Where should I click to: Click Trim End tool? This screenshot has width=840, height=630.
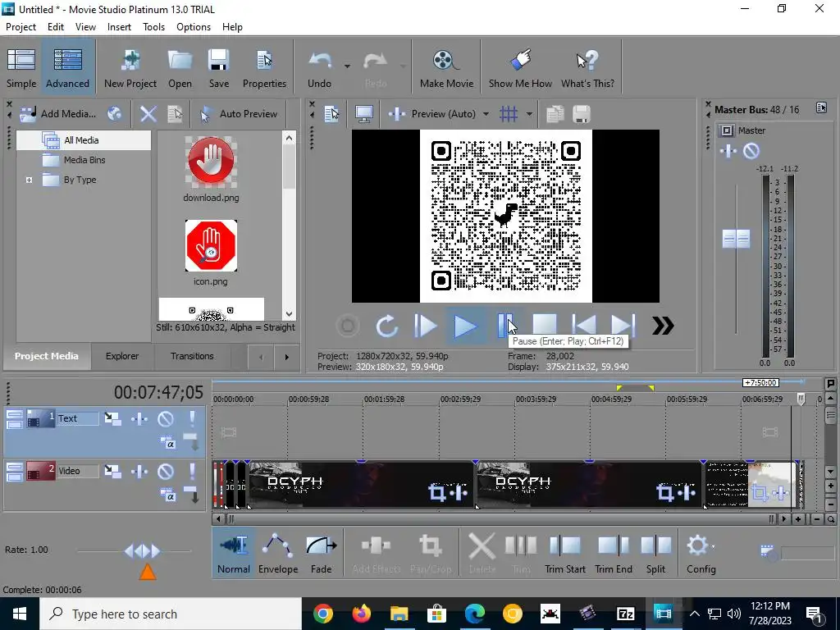[614, 553]
